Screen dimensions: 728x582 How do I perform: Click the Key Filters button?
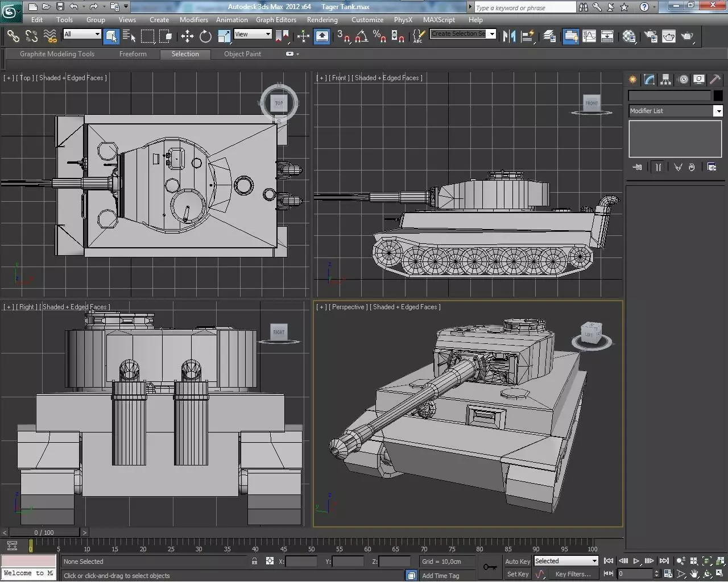click(573, 574)
